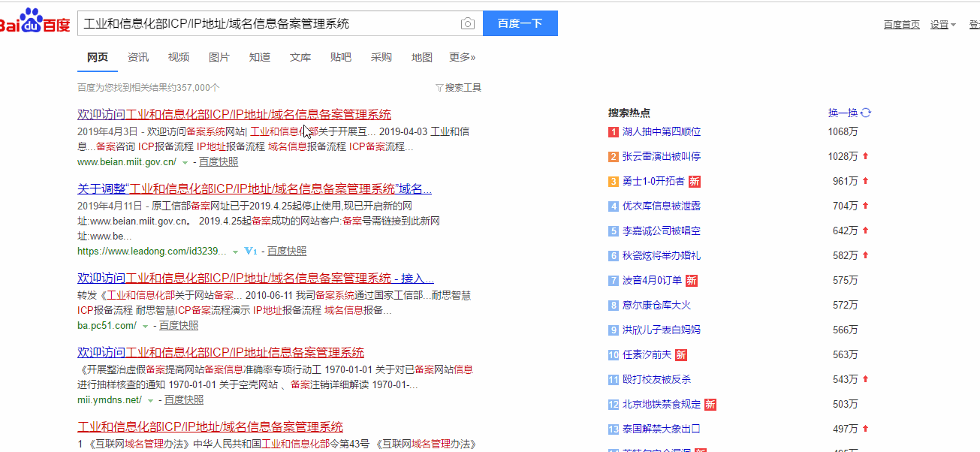980x452 pixels.
Task: Click the Baidu logo
Action: 35,23
